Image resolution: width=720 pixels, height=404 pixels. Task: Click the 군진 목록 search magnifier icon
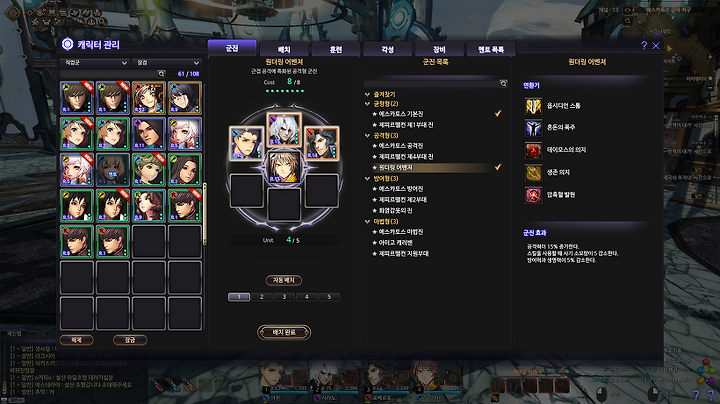click(503, 83)
